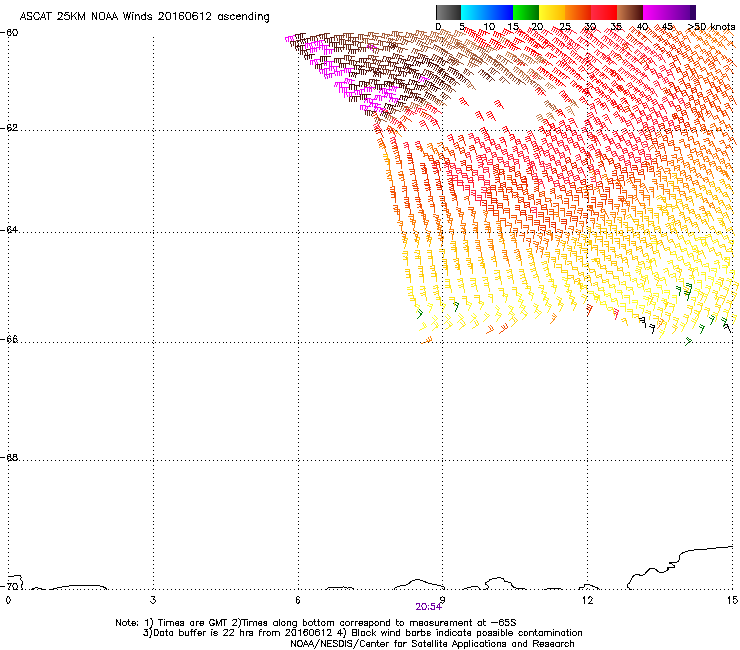Click the '-66' latitude axis label

10,339
